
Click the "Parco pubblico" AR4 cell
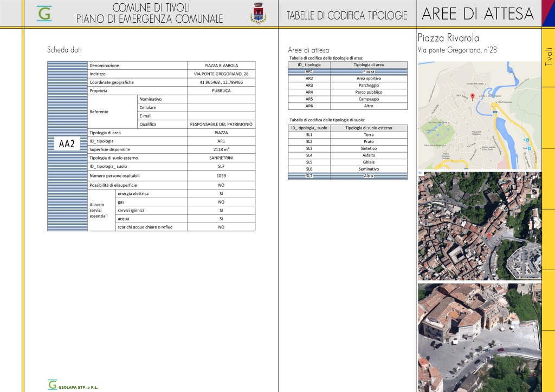coord(369,92)
